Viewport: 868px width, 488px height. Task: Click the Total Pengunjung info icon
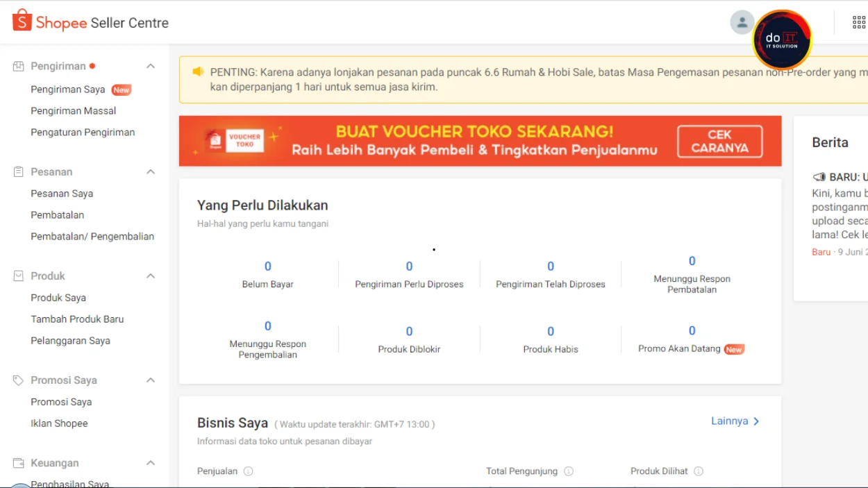[x=568, y=471]
